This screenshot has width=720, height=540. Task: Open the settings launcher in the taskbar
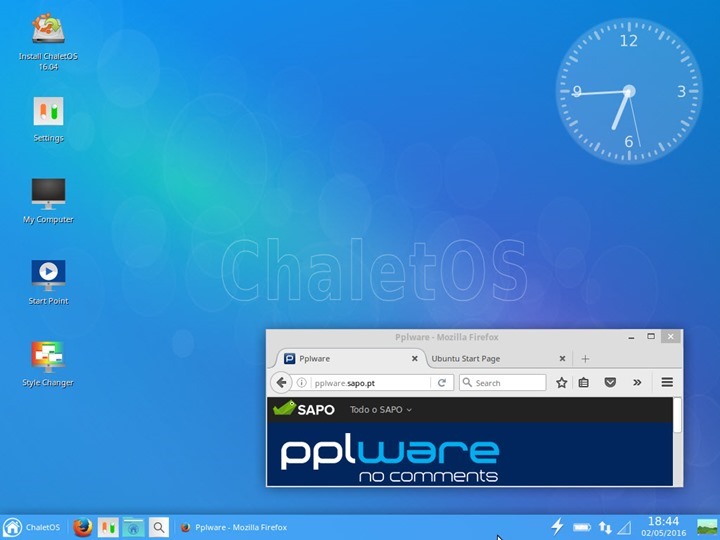(108, 527)
